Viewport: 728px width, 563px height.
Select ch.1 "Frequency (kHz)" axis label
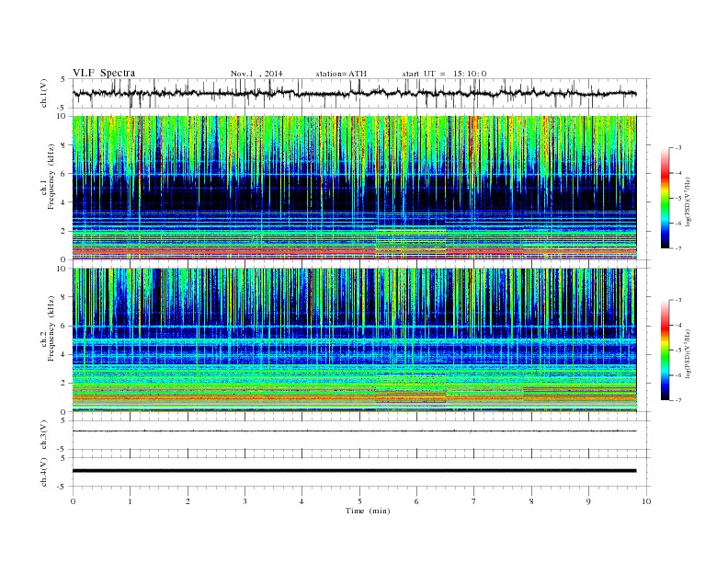[51, 177]
